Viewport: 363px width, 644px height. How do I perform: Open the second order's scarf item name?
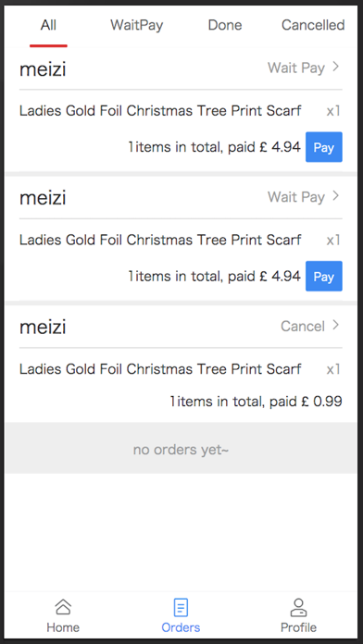click(160, 240)
